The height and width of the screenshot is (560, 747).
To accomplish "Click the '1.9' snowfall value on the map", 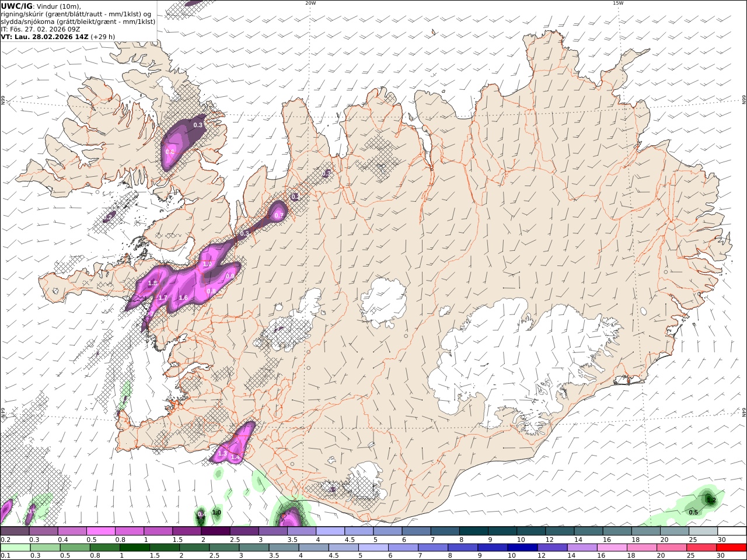I will (152, 283).
